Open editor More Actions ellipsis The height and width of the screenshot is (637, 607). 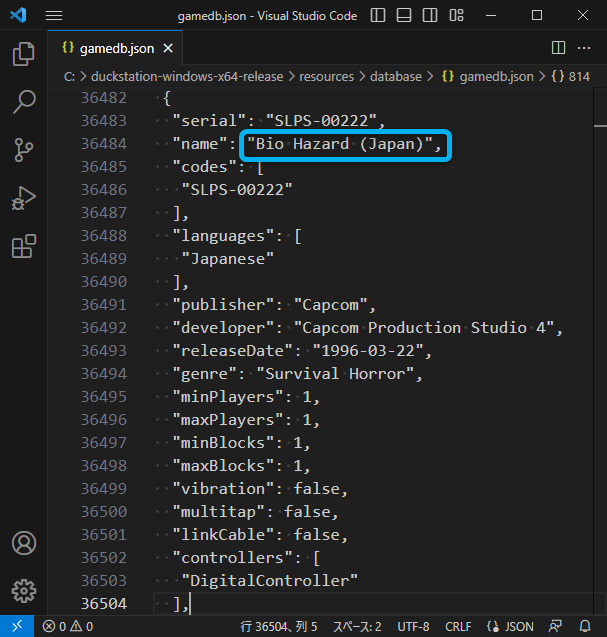pyautogui.click(x=584, y=48)
